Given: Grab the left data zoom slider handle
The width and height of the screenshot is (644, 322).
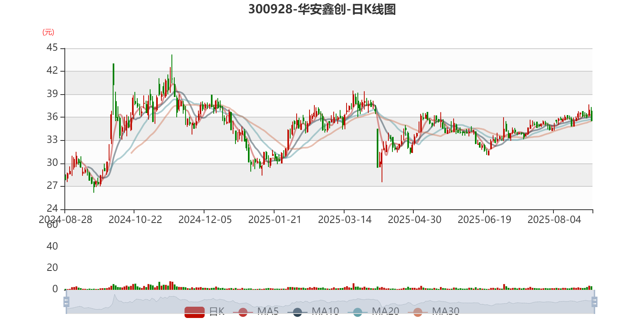Looking at the screenshot, I should [x=66, y=301].
